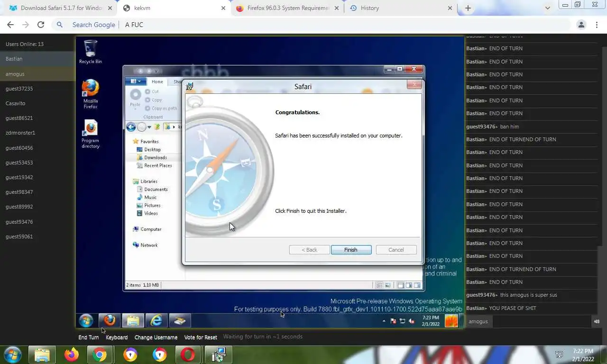Click Chrome icon in host taskbar
The width and height of the screenshot is (607, 364).
(x=100, y=355)
